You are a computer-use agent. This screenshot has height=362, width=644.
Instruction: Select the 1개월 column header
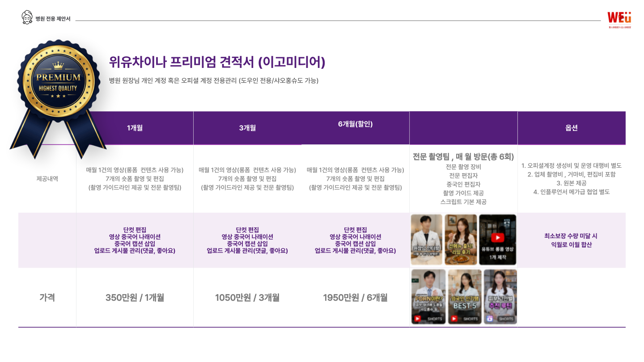pos(135,128)
